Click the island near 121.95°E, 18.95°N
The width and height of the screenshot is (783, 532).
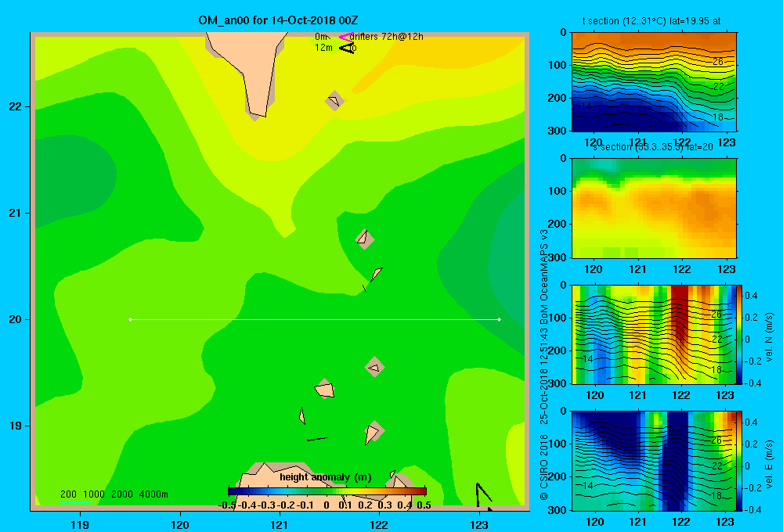(373, 433)
